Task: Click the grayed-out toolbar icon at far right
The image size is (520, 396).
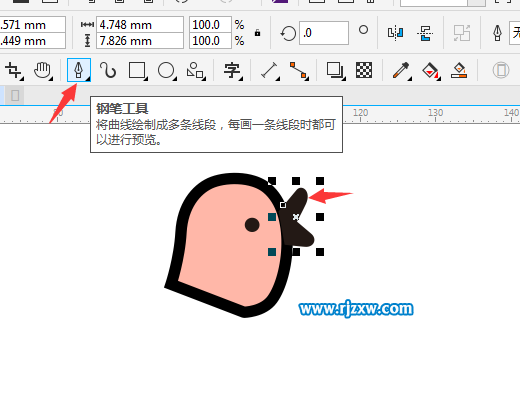Action: click(x=501, y=70)
